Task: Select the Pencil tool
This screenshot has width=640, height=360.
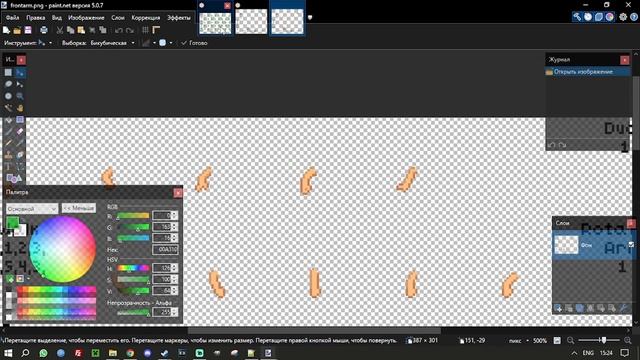Action: tap(8, 143)
